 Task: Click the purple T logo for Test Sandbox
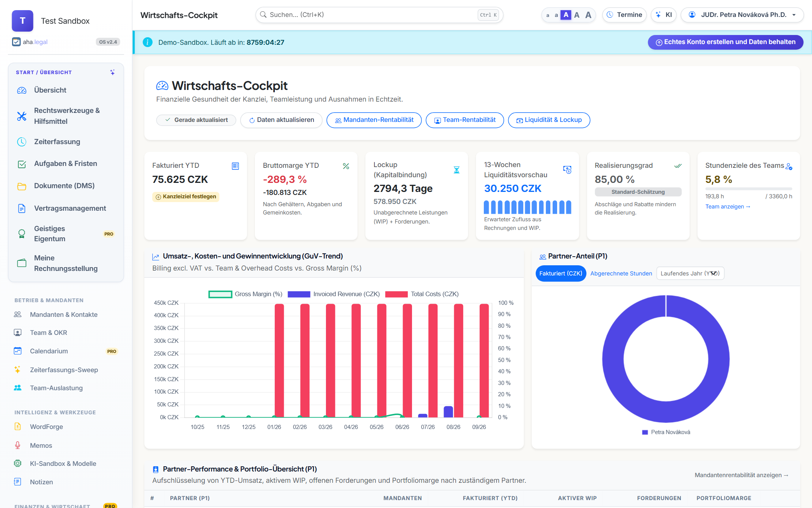coord(23,21)
